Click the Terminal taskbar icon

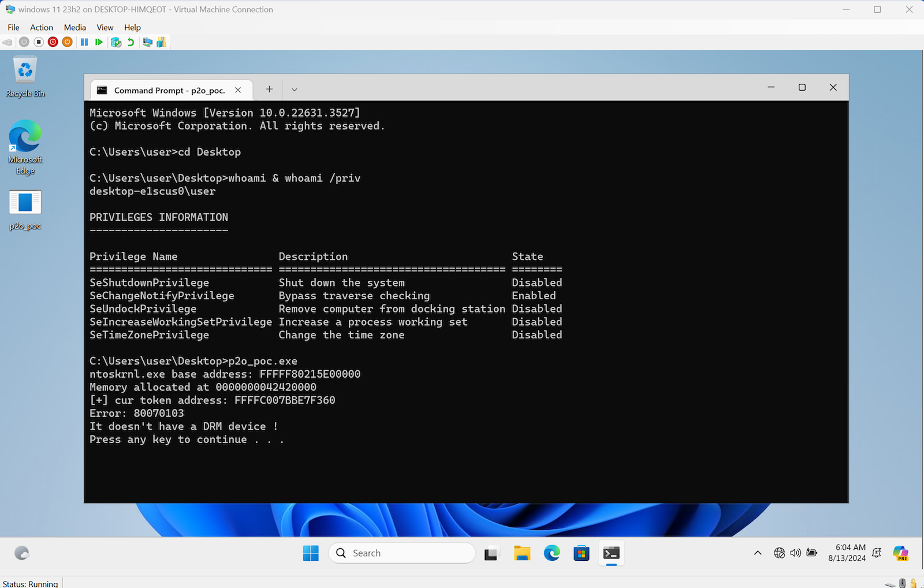pyautogui.click(x=612, y=553)
